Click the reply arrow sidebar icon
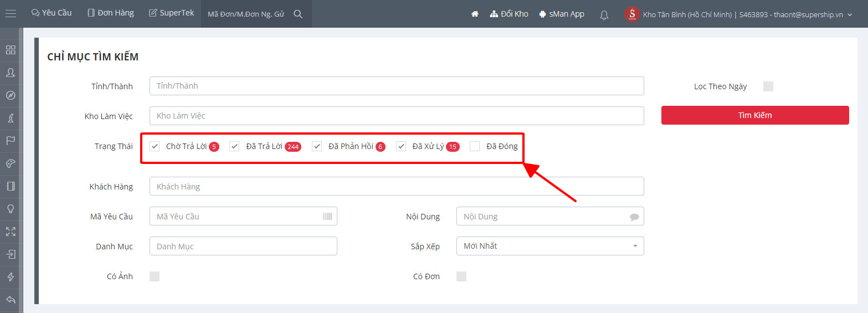 tap(11, 300)
